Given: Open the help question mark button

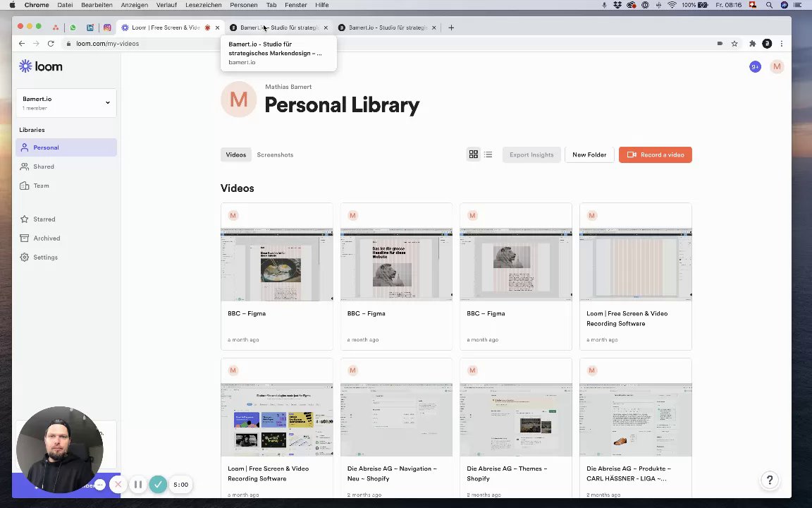Looking at the screenshot, I should (x=770, y=480).
